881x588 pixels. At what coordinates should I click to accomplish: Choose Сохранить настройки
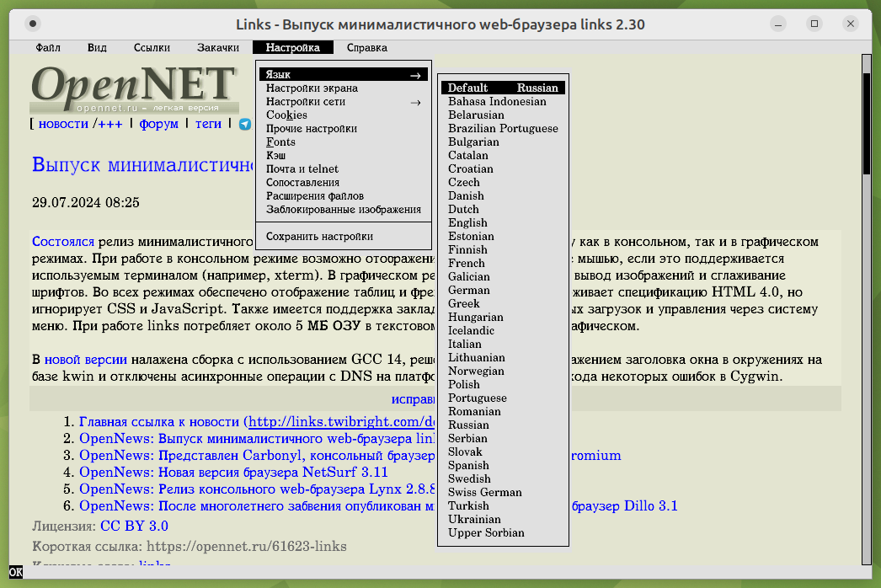(344, 237)
